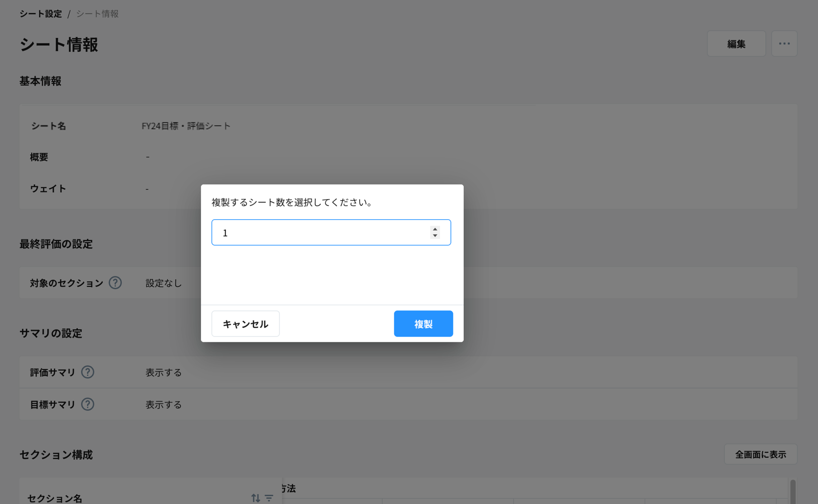Click the help icon beside 対象のセクション

pos(115,283)
